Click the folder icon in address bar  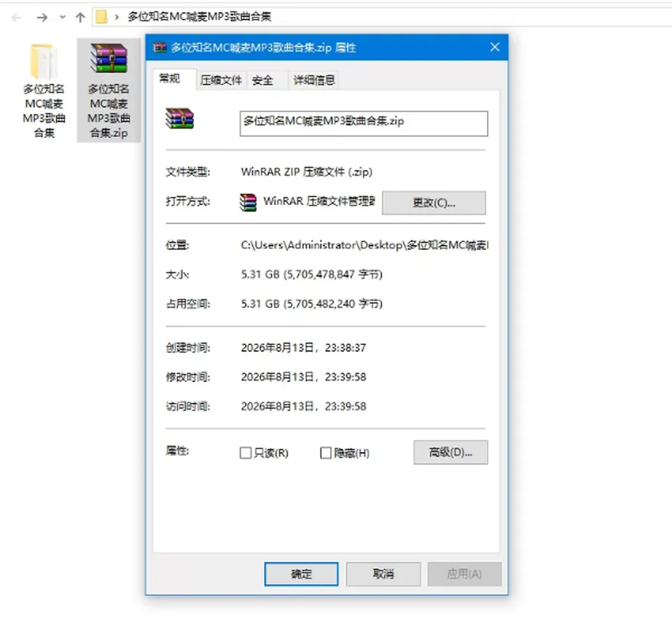click(101, 17)
